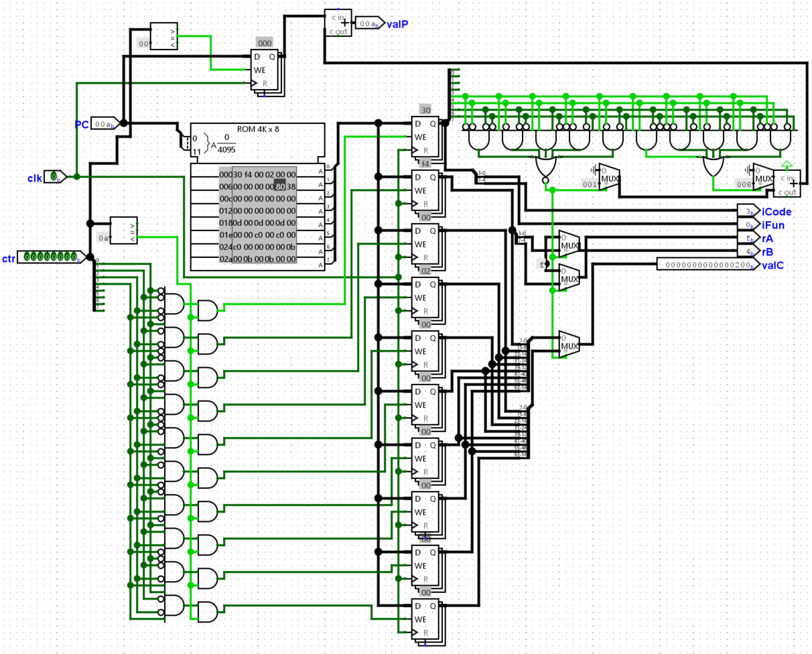812x654 pixels.
Task: Click ROM address label 02a
Action: tap(225, 259)
